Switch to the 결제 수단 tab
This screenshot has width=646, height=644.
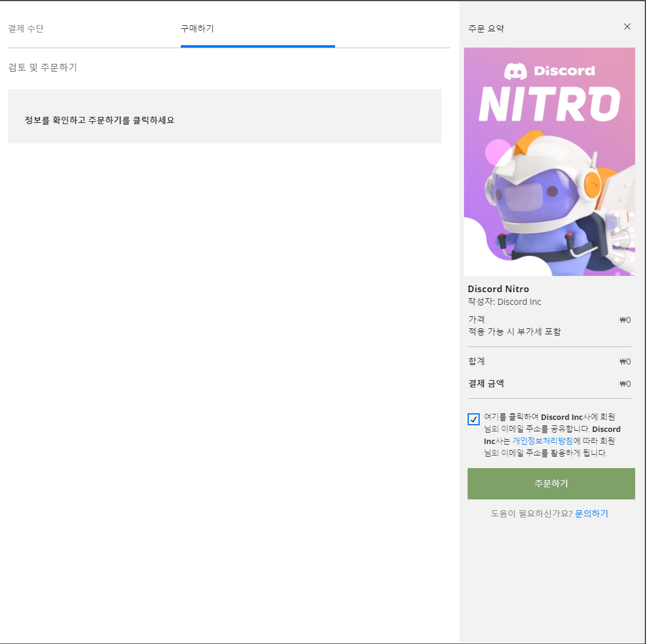point(25,28)
